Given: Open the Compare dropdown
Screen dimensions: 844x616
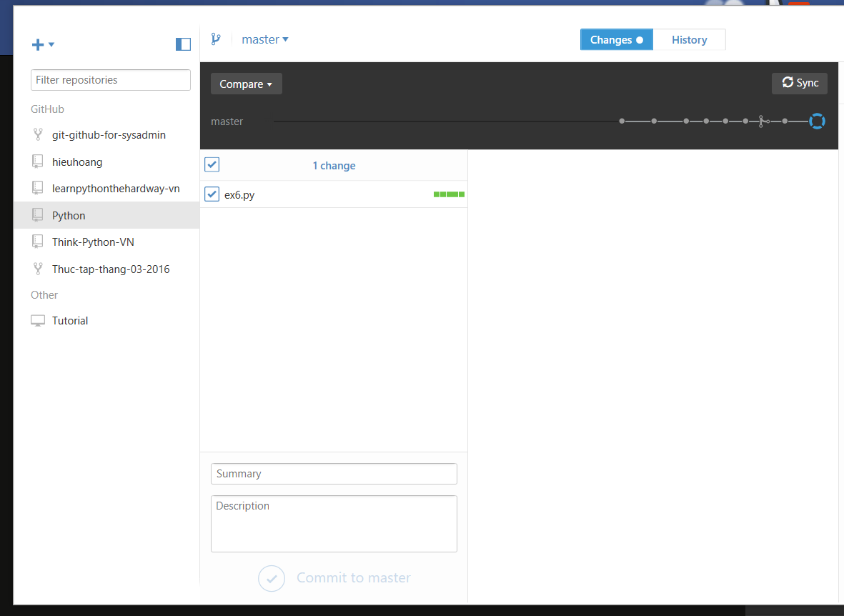Looking at the screenshot, I should pyautogui.click(x=246, y=84).
